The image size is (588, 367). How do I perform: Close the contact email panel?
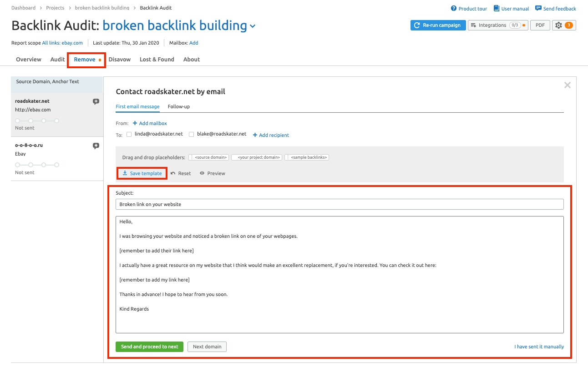click(567, 85)
